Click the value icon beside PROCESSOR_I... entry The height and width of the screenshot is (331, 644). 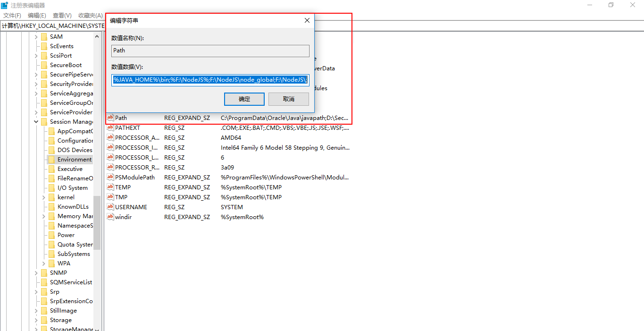pos(110,148)
